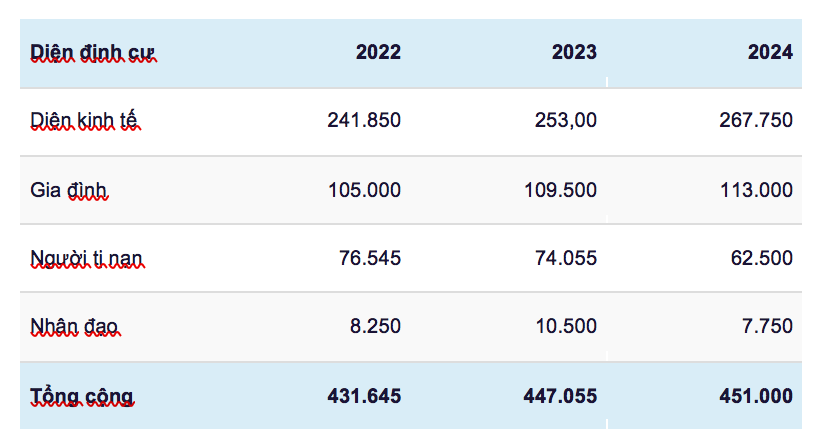Image resolution: width=820 pixels, height=446 pixels.
Task: Click the 62.500 cell
Action: (762, 258)
